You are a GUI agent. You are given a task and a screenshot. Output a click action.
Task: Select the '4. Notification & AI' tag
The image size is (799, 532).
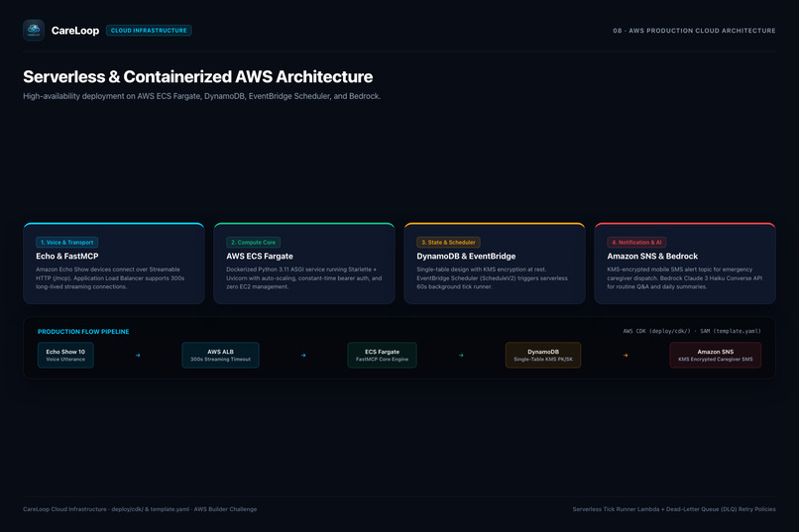(x=636, y=243)
